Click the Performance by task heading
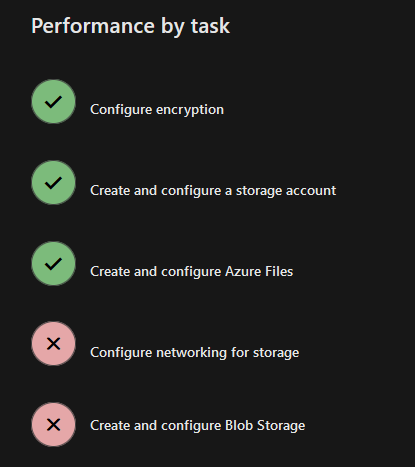Screen dimensions: 415x467 (131, 26)
